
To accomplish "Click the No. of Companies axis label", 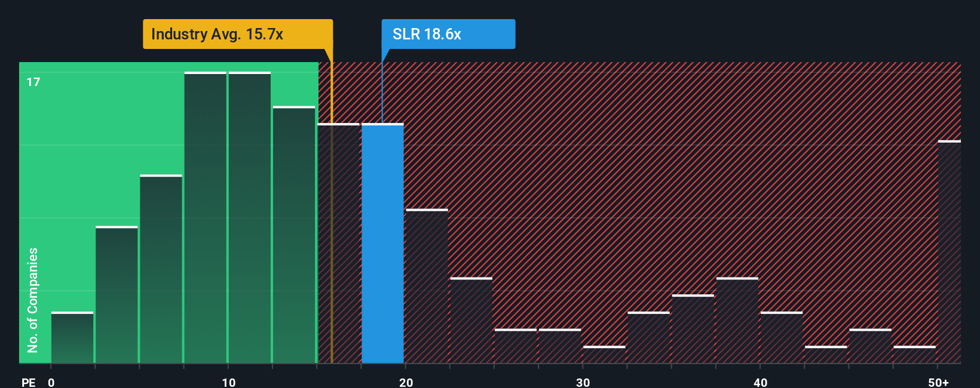I will click(33, 300).
